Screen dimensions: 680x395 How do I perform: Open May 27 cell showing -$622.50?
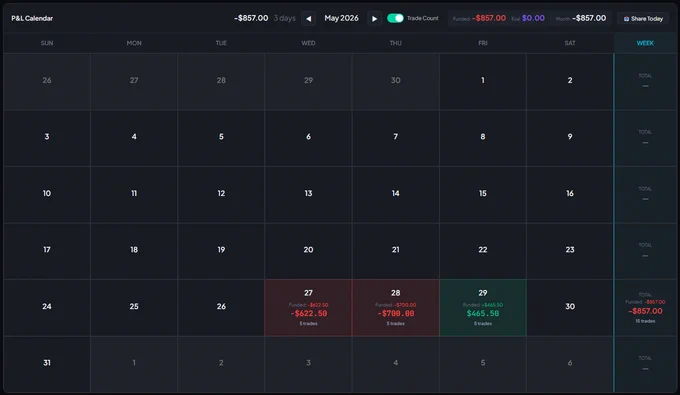[x=308, y=307]
